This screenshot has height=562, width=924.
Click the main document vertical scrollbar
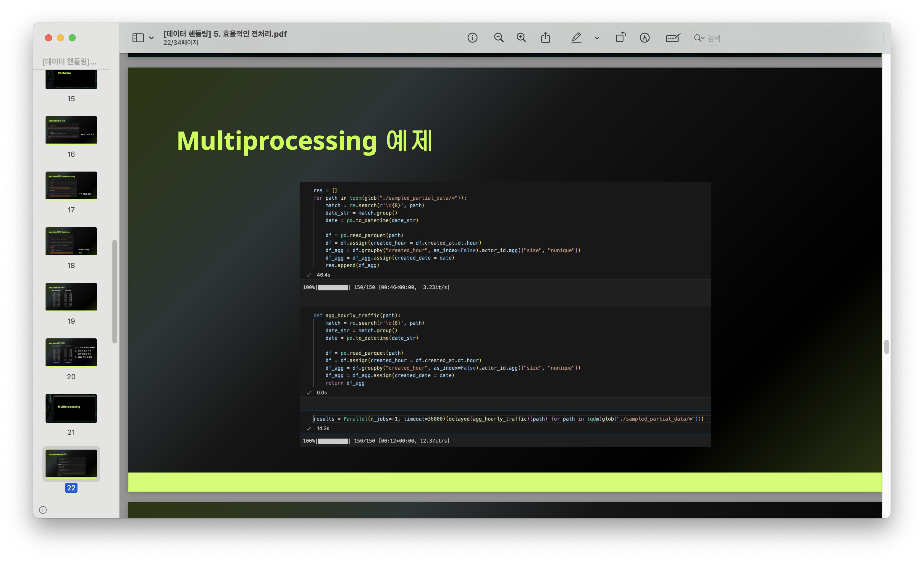(x=886, y=347)
